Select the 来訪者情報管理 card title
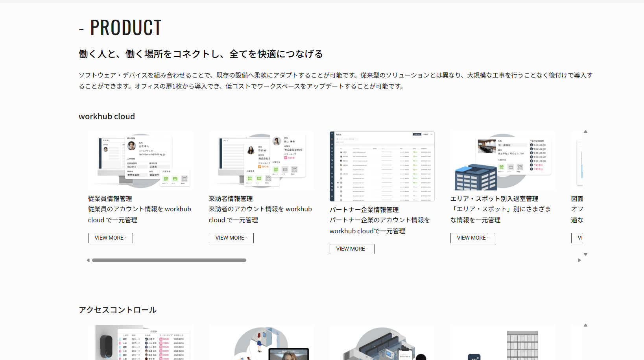The height and width of the screenshot is (360, 644). 231,199
